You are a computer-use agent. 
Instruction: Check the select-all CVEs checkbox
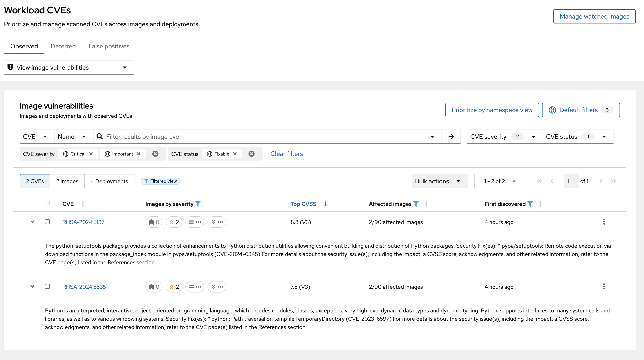click(47, 203)
